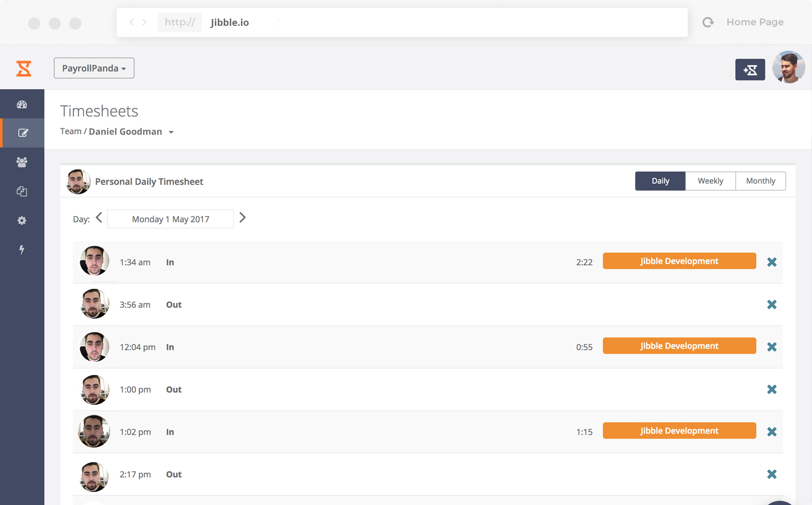Go to the next day arrow
This screenshot has width=812, height=505.
(243, 218)
